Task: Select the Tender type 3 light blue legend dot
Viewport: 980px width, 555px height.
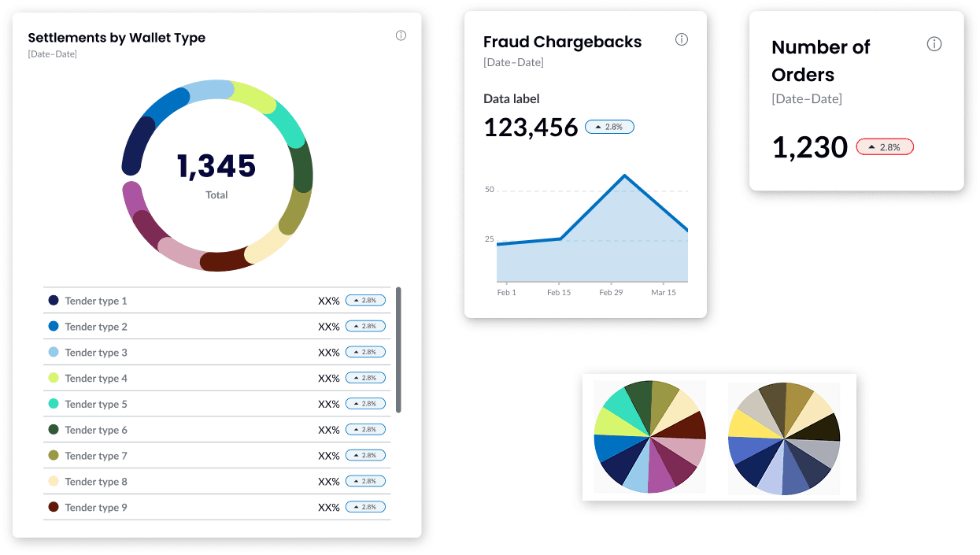Action: point(54,352)
